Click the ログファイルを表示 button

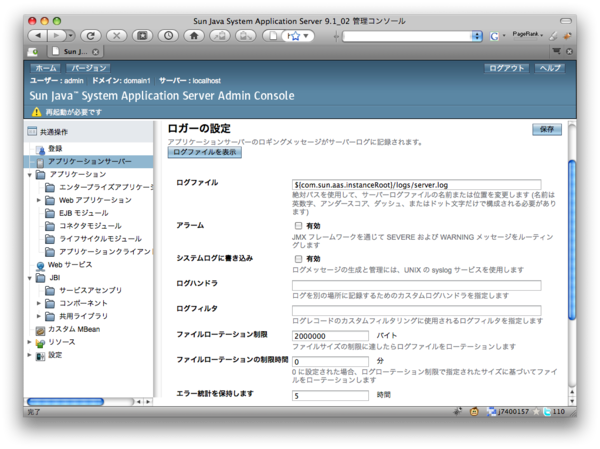(205, 152)
